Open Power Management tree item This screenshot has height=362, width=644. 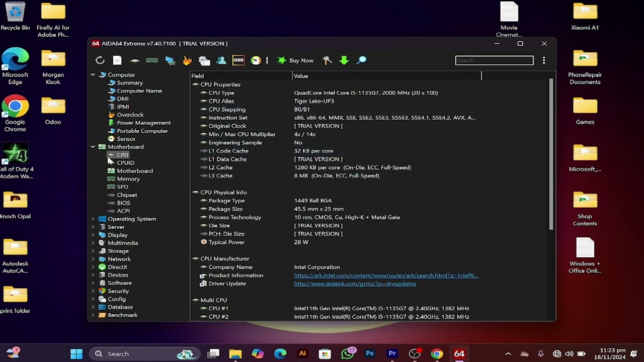tap(143, 123)
